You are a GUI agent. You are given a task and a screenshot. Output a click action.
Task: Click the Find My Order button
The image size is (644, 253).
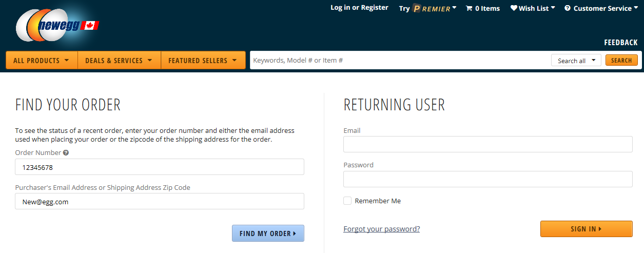[x=268, y=233]
